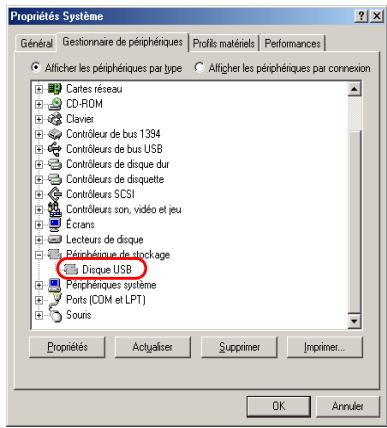Switch to the Général tab
387x428 pixels.
tap(36, 43)
